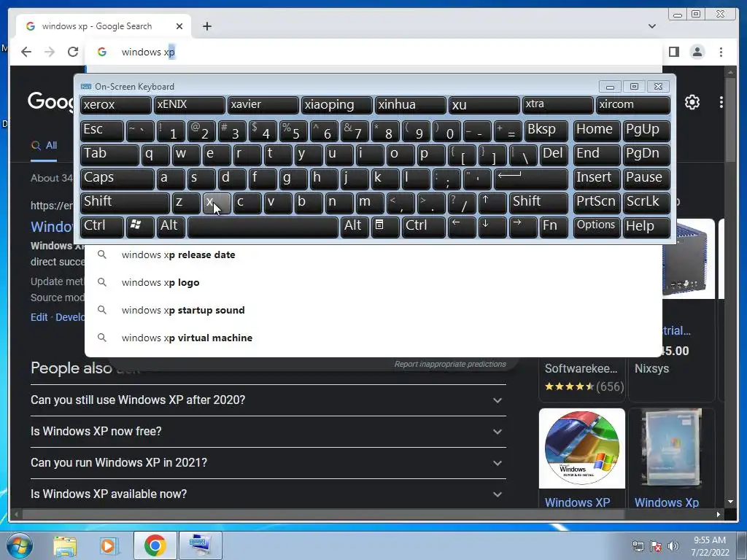Toggle the right Shift key

[x=538, y=203]
